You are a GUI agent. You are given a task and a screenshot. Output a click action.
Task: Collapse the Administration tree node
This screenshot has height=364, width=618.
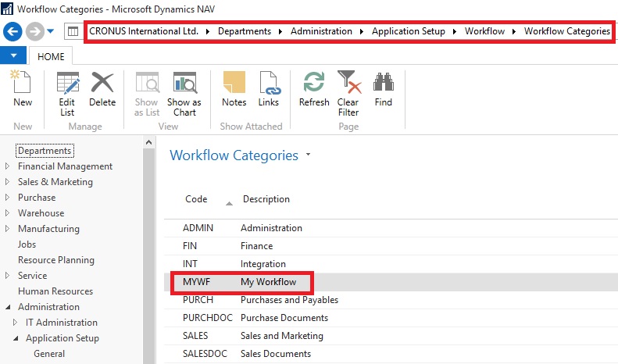pyautogui.click(x=8, y=307)
